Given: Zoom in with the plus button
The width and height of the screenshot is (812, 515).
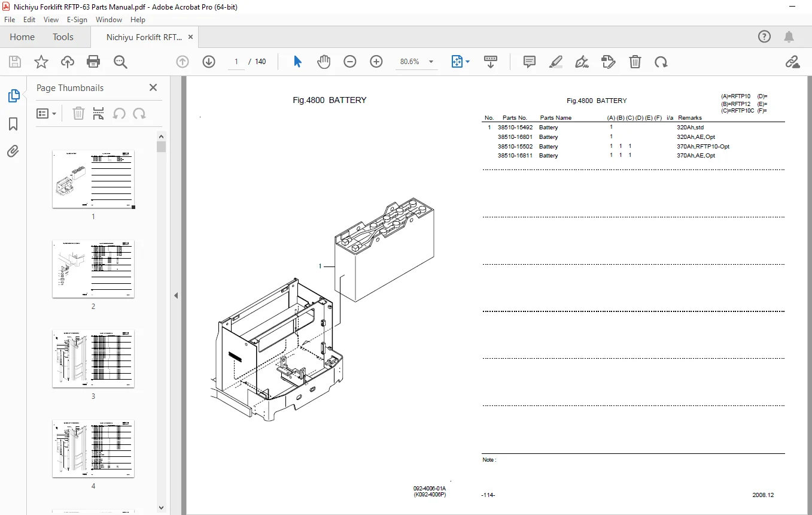Looking at the screenshot, I should 376,62.
